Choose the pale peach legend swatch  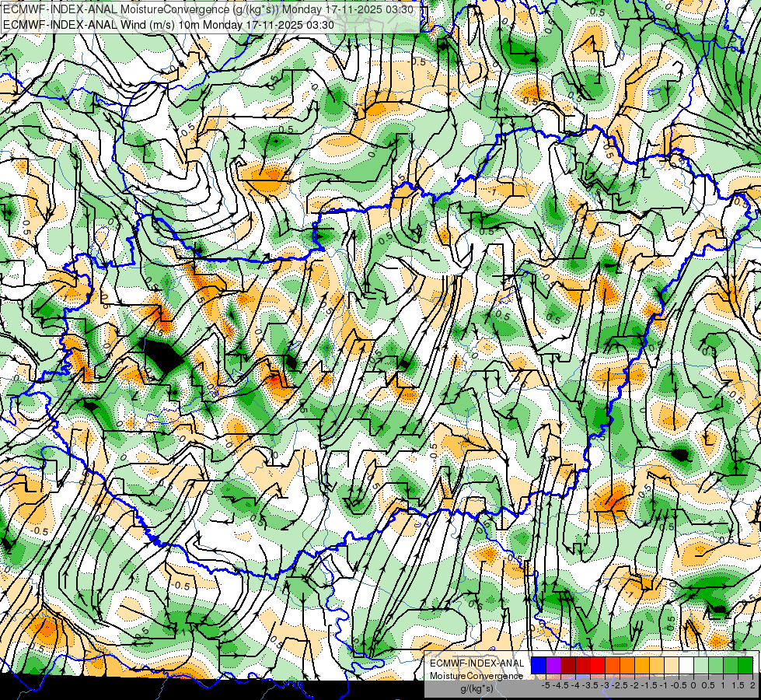pos(672,665)
